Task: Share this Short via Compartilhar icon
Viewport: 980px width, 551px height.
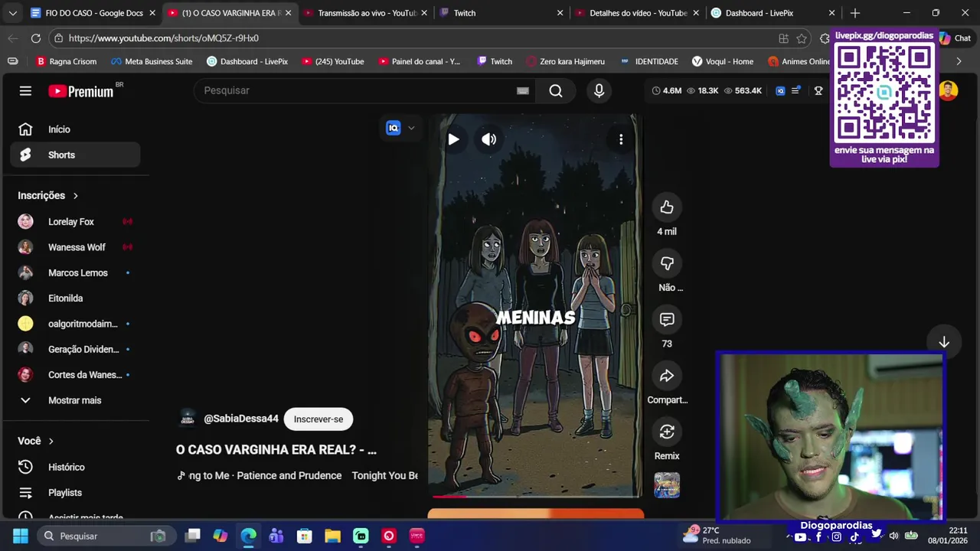Action: pyautogui.click(x=667, y=376)
